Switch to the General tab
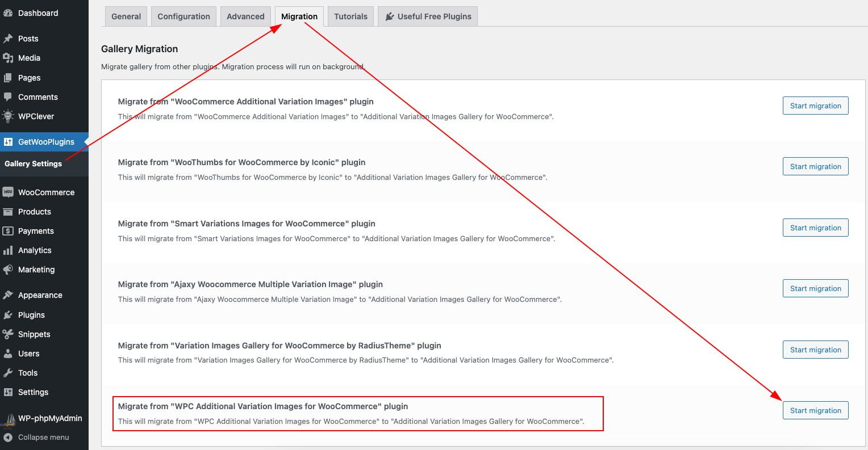Screen dimensions: 868x450 [x=126, y=16]
